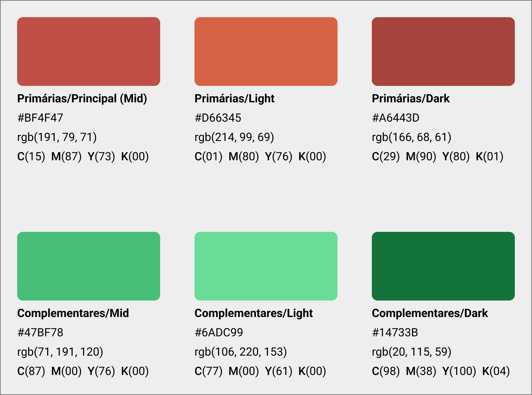
Task: Click the Primárias/Principal (Mid) title
Action: pyautogui.click(x=82, y=98)
